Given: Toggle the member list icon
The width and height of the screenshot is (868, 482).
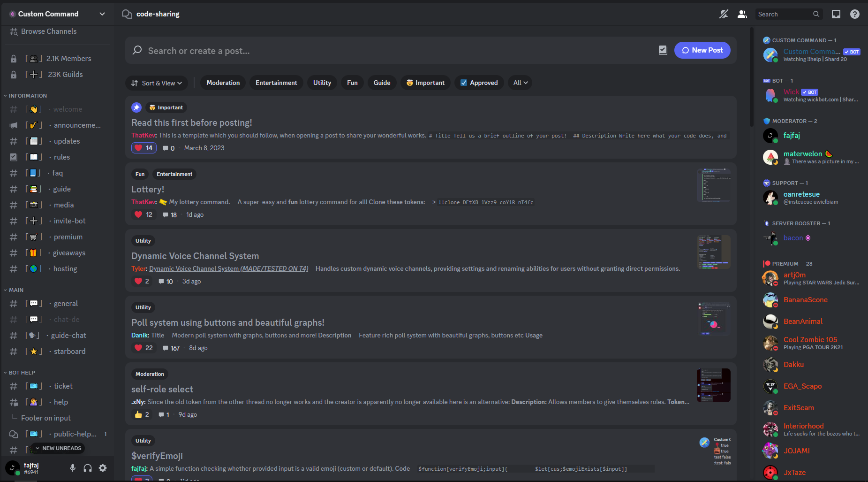Looking at the screenshot, I should 742,14.
